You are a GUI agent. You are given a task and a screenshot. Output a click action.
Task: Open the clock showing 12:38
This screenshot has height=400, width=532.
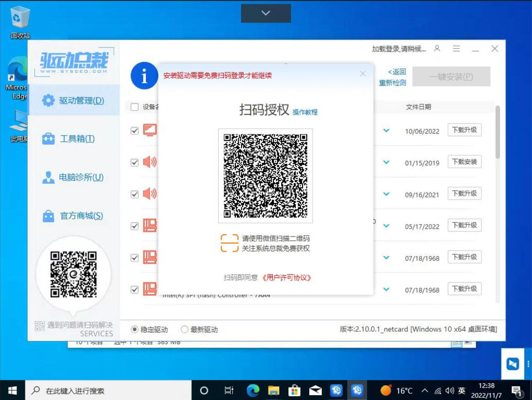pos(486,390)
